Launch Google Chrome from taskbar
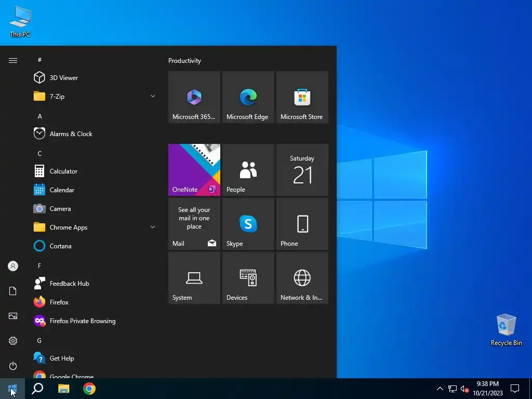This screenshot has width=532, height=399. [89, 389]
